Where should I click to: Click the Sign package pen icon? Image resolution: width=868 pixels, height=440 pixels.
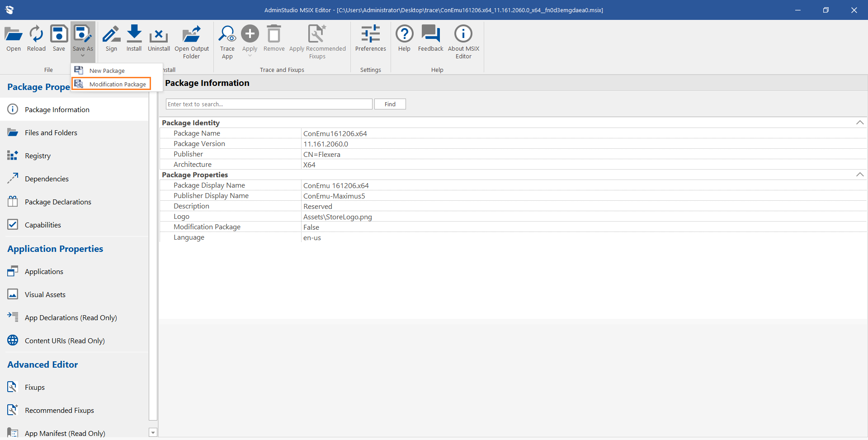pyautogui.click(x=111, y=34)
